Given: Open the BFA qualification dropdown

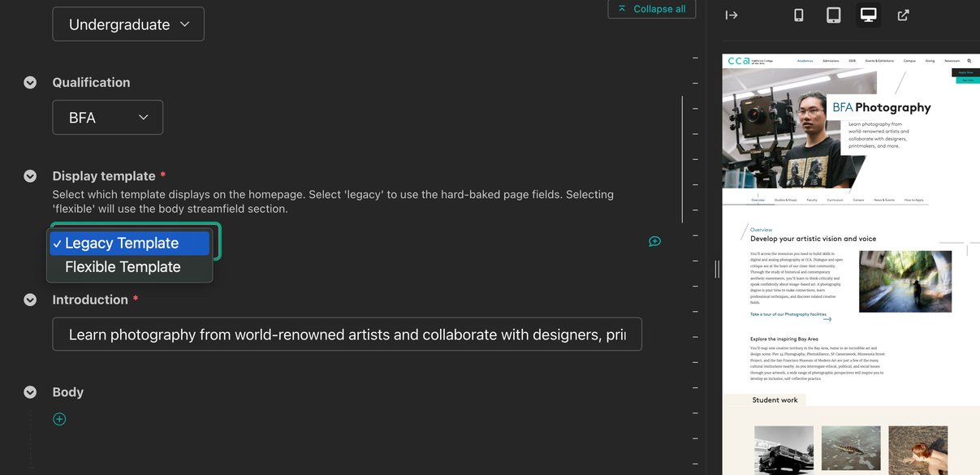Looking at the screenshot, I should pyautogui.click(x=107, y=117).
